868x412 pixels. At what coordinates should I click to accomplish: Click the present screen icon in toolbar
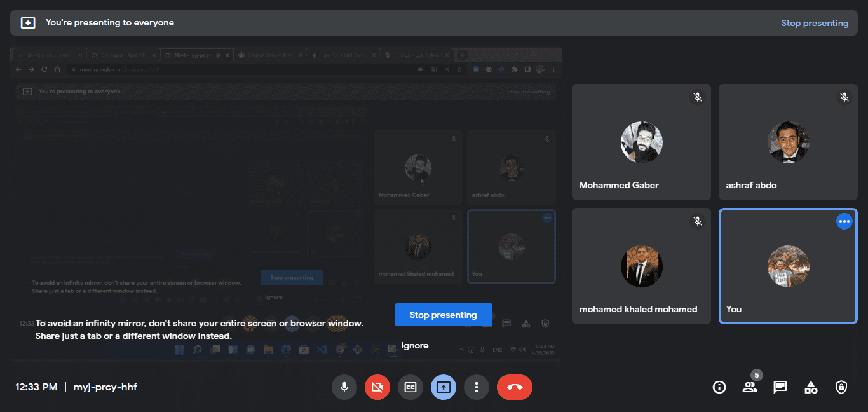pos(444,387)
